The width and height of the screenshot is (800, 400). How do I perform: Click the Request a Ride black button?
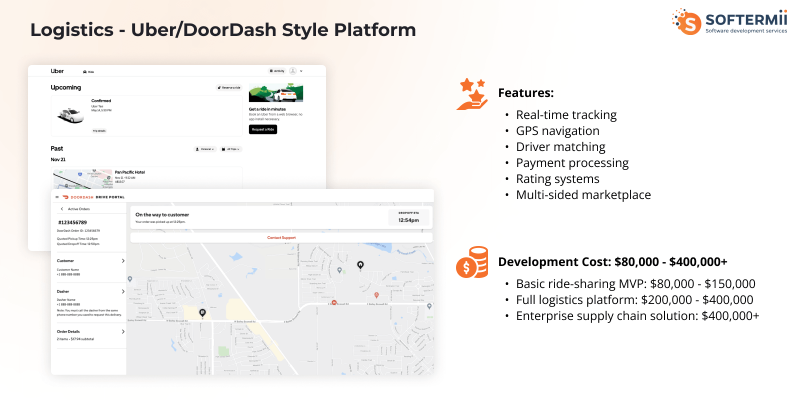pyautogui.click(x=263, y=130)
